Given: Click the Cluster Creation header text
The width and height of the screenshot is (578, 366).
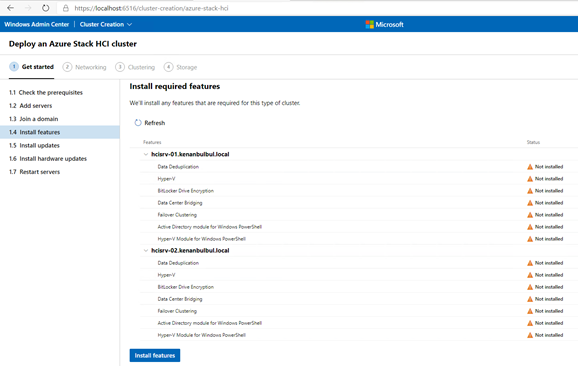Looking at the screenshot, I should 102,24.
